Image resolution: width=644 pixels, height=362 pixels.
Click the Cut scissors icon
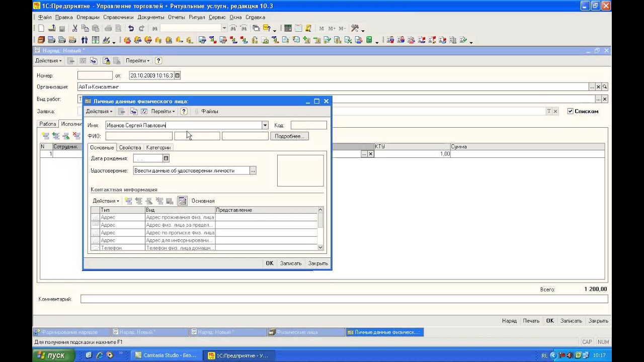tap(75, 28)
